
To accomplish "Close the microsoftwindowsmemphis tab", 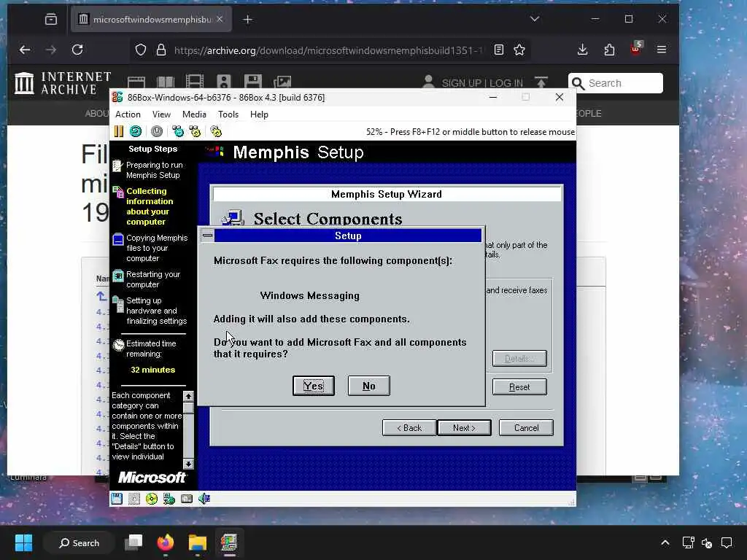I will pyautogui.click(x=220, y=19).
